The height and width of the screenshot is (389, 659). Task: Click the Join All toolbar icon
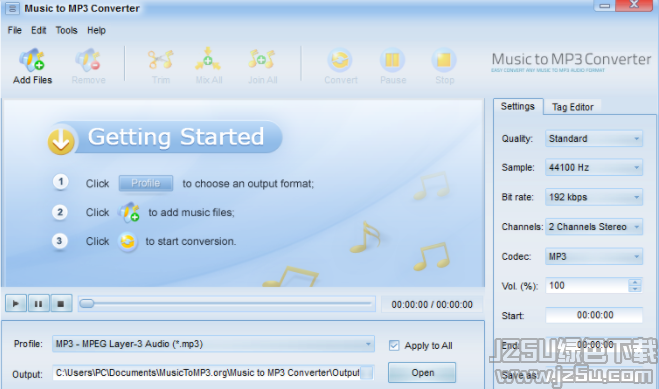click(x=261, y=60)
